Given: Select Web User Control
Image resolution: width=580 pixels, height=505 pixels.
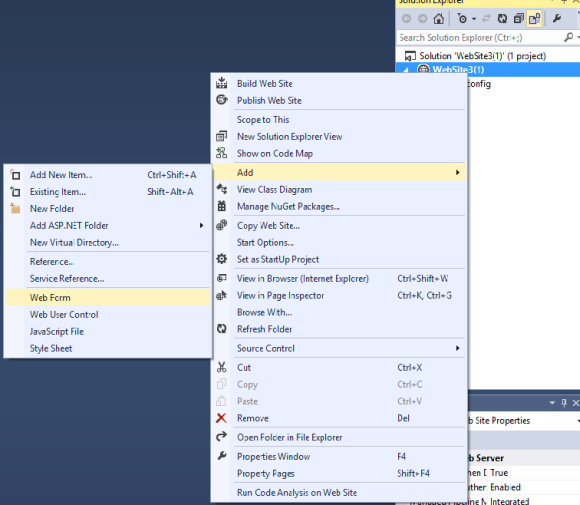Looking at the screenshot, I should (x=64, y=315).
